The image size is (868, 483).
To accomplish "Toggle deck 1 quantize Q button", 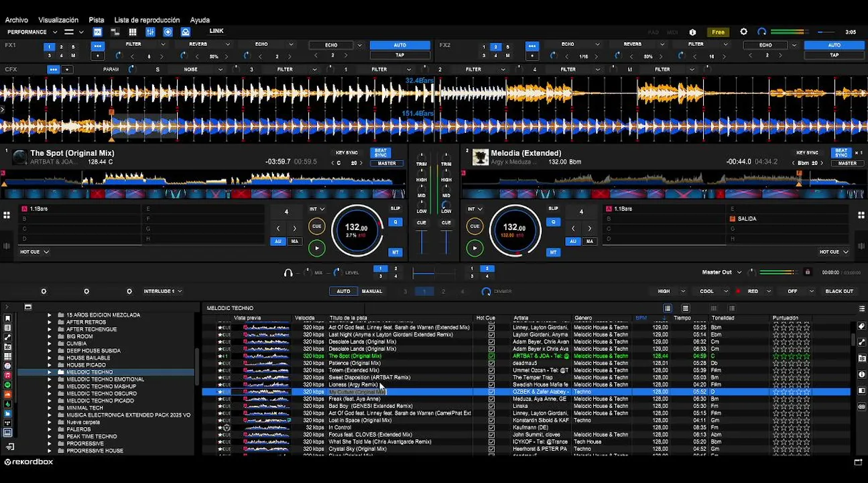I will pos(395,222).
